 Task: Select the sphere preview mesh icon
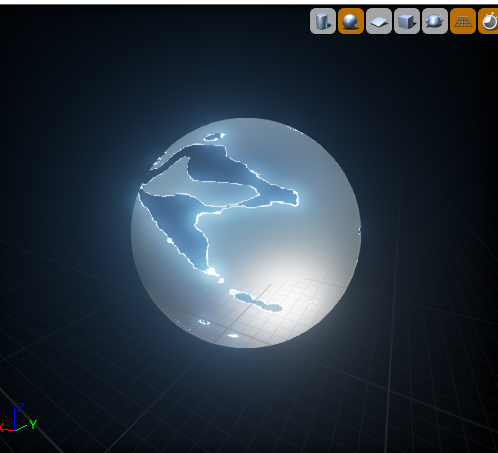(350, 21)
